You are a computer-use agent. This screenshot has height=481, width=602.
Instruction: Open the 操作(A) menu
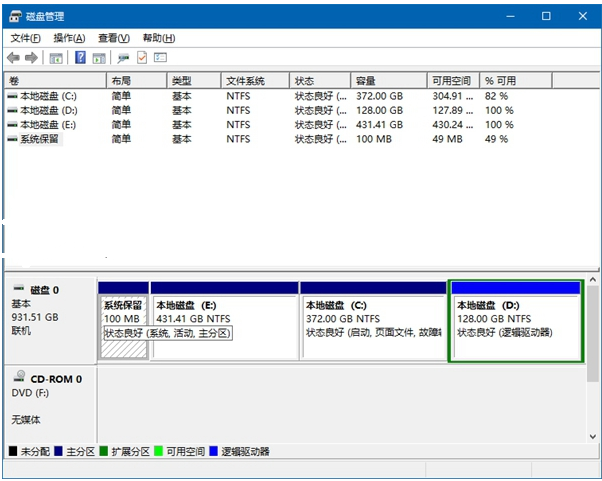(x=69, y=38)
